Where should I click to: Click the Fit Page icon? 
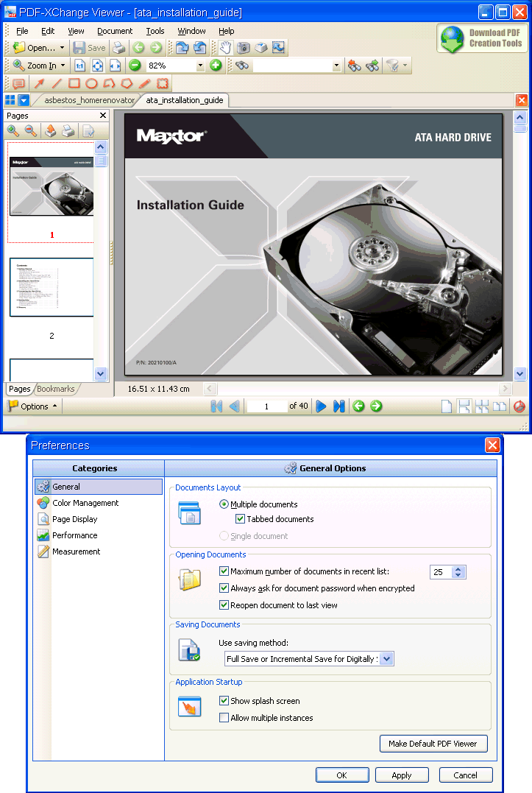click(x=98, y=66)
